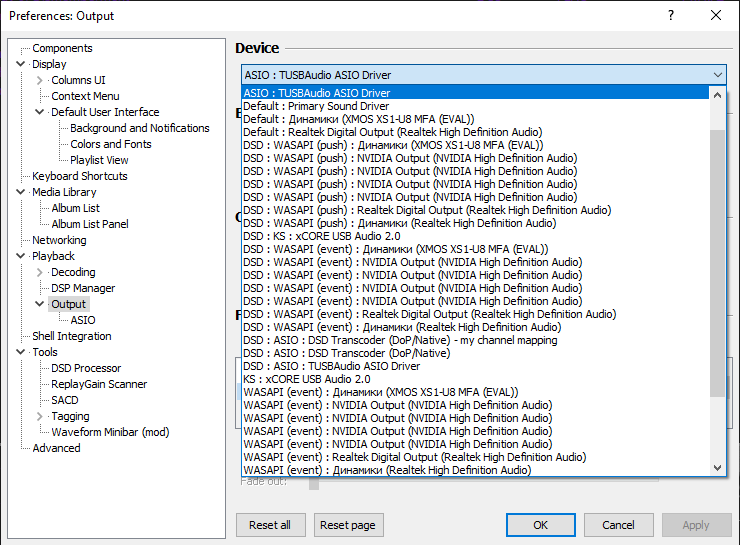
Task: Collapse the Playback tree node
Action: pyautogui.click(x=21, y=256)
